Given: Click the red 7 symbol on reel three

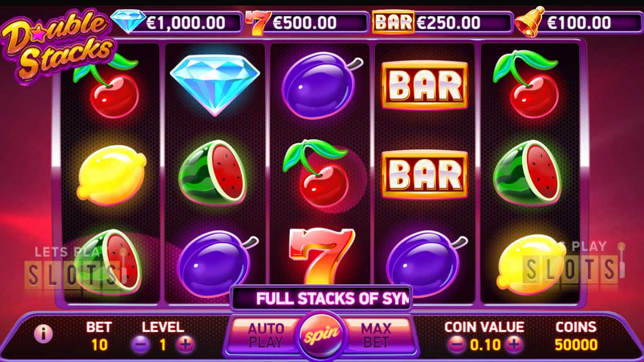Looking at the screenshot, I should (x=321, y=256).
